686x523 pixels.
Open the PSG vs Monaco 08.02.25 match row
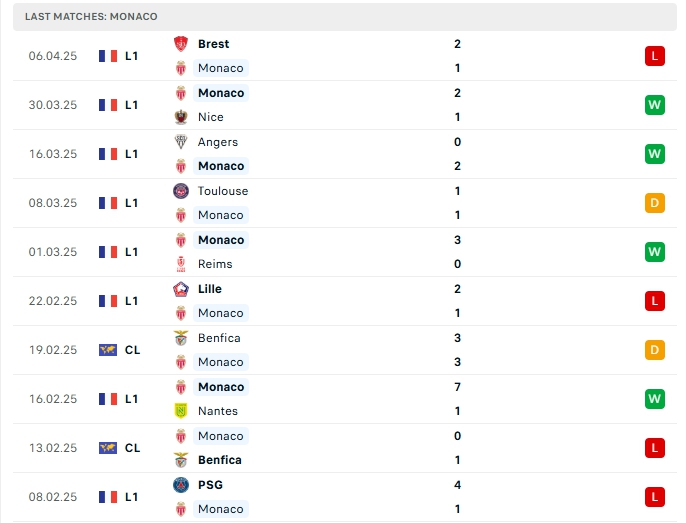tap(345, 497)
